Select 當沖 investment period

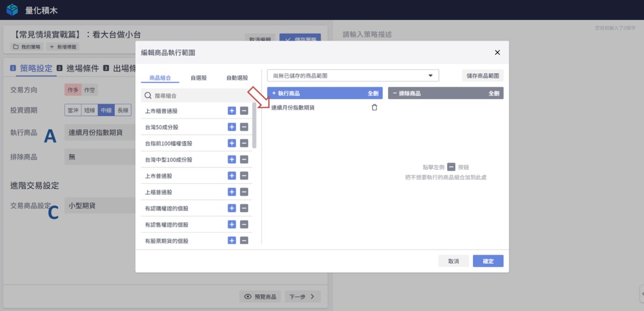pyautogui.click(x=73, y=110)
